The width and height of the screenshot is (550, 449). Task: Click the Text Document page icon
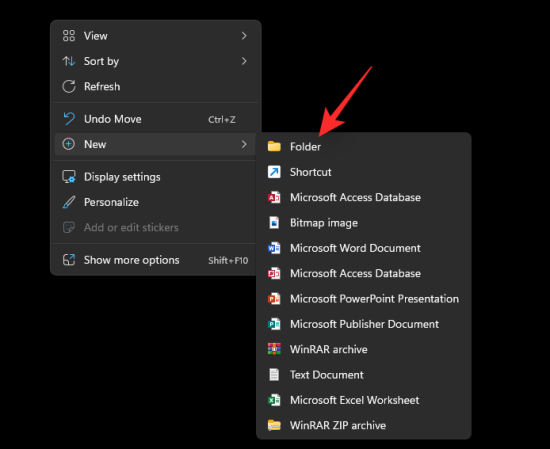pos(274,375)
